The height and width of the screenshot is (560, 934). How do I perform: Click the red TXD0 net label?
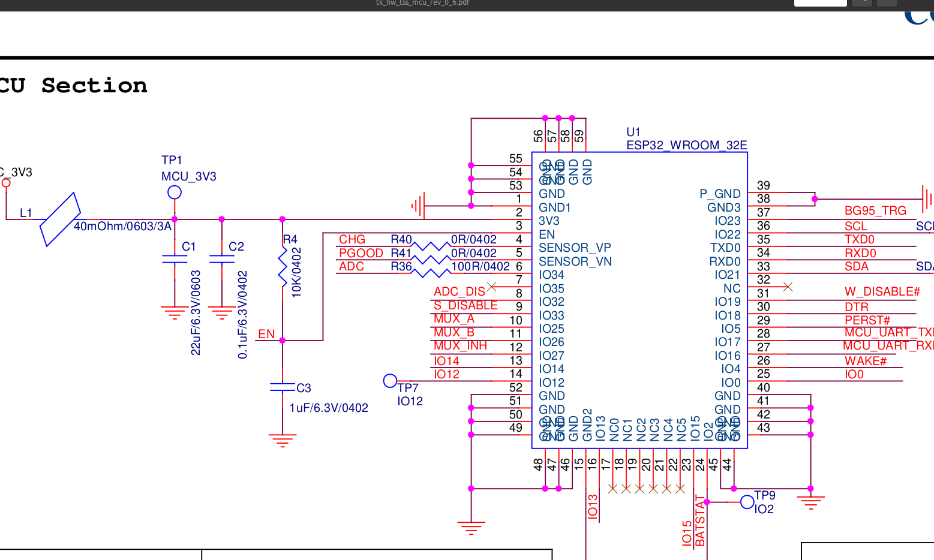pyautogui.click(x=860, y=239)
